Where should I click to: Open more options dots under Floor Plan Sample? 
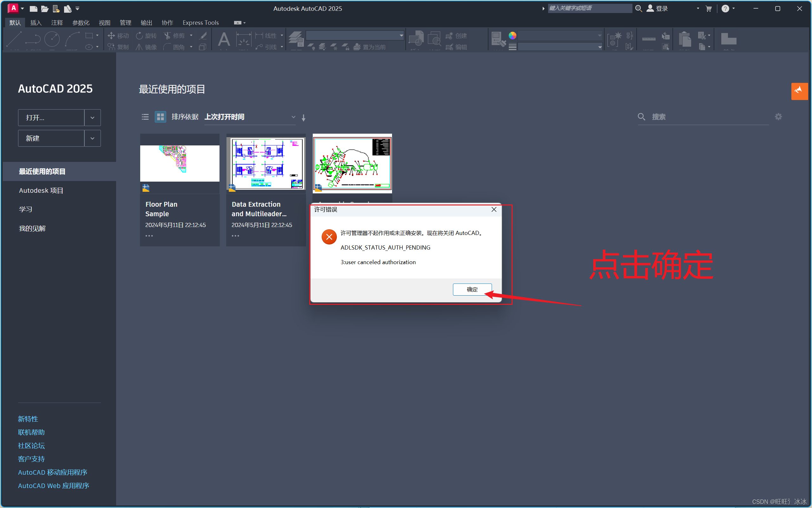point(149,236)
